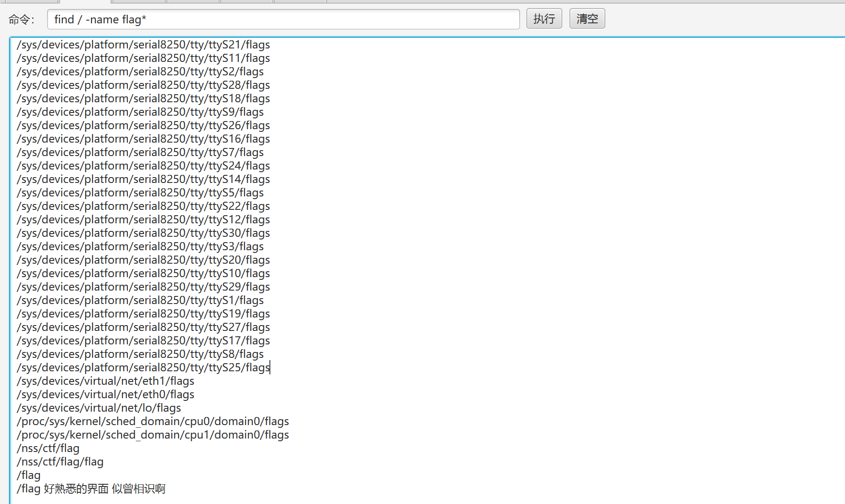Click the last line /flag 好熟悉的界面
This screenshot has width=845, height=504.
click(91, 489)
